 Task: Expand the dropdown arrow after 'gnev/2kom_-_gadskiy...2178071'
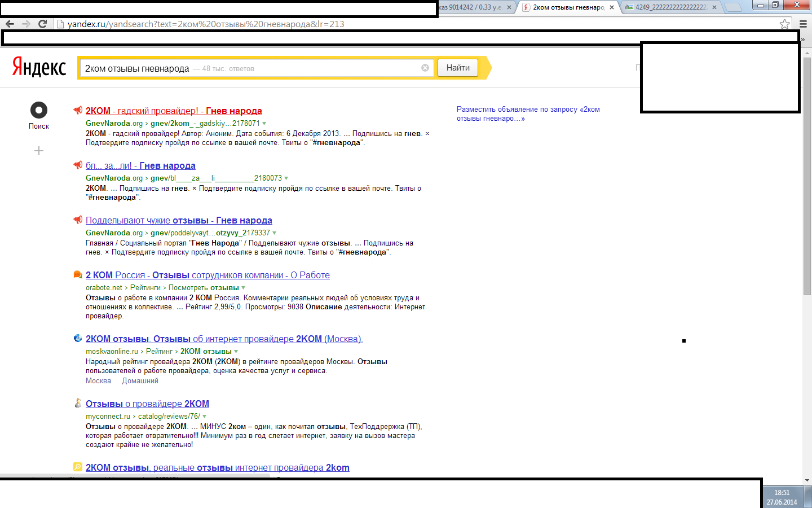click(x=264, y=124)
